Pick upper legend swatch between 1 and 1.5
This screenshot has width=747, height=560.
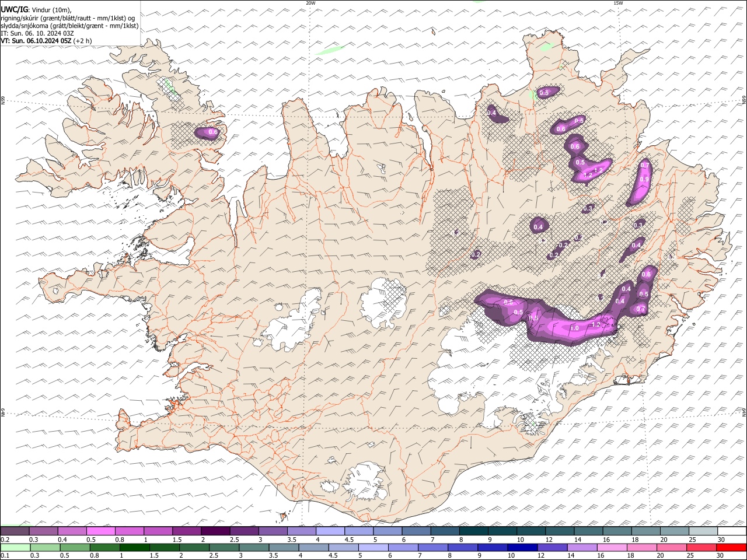point(158,531)
